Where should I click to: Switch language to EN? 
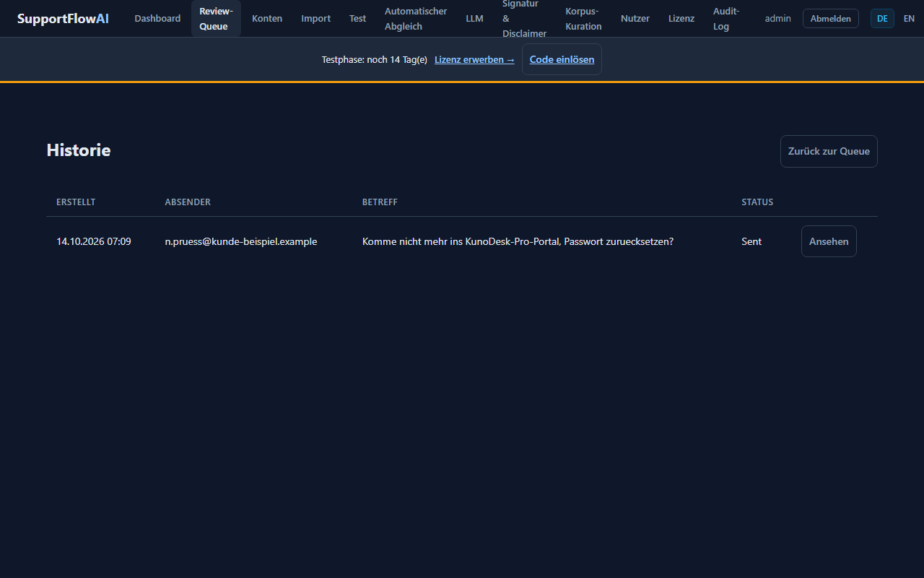[x=909, y=19]
